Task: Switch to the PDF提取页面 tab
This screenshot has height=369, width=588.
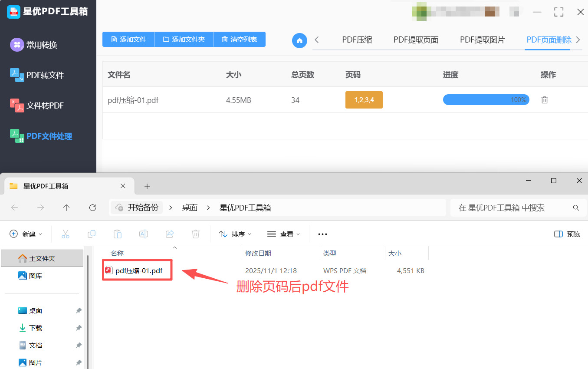Action: point(416,40)
